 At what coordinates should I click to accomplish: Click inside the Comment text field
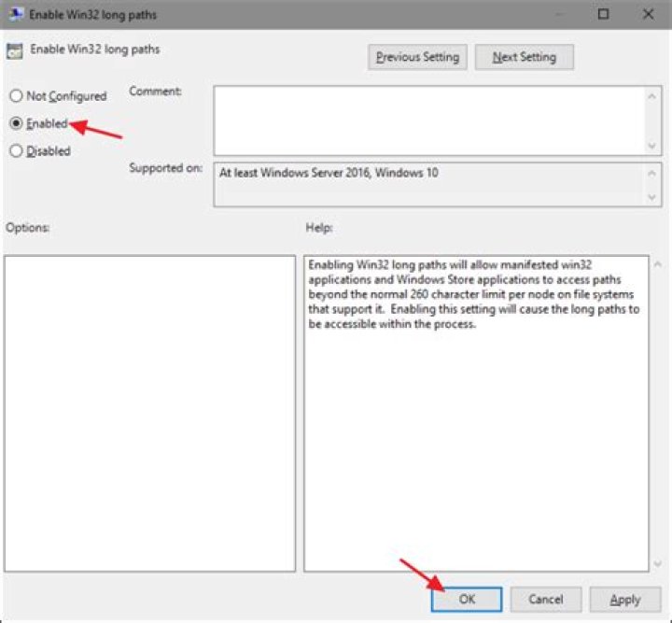(x=429, y=120)
